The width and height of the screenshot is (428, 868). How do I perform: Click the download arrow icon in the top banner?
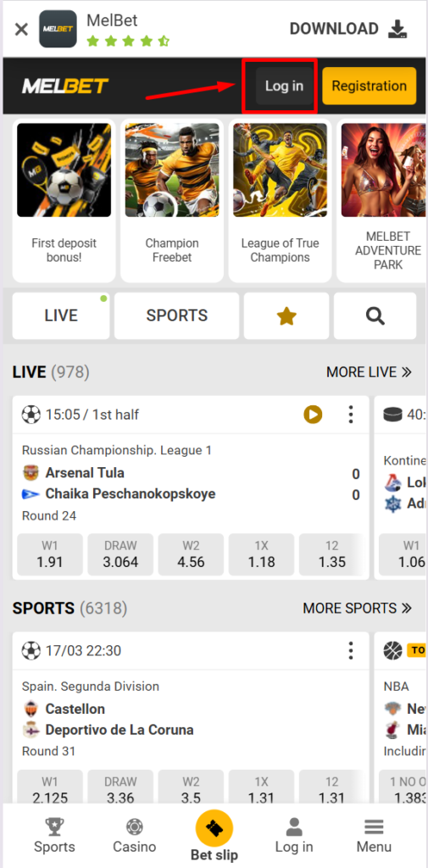coord(397,29)
